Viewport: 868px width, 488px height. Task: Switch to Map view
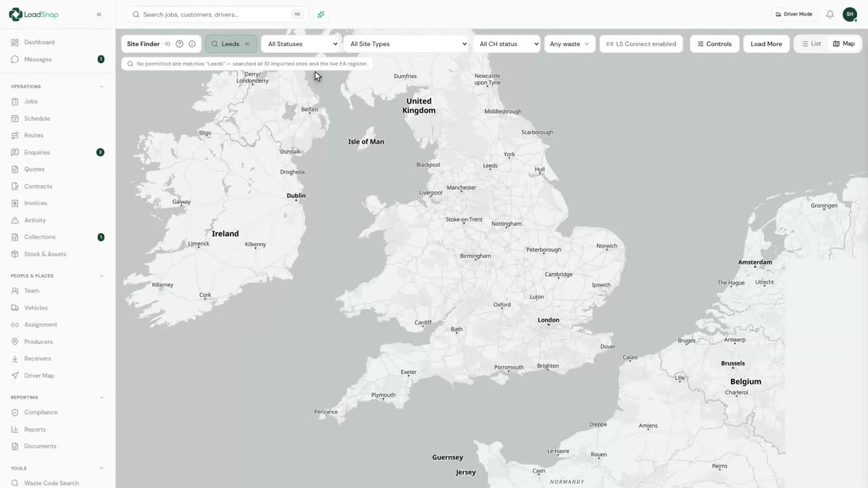click(844, 44)
